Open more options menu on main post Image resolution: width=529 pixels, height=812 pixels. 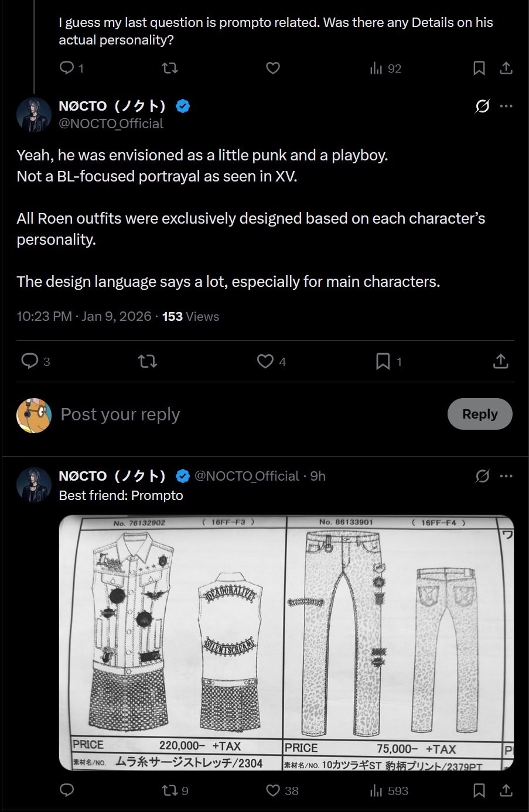(506, 106)
